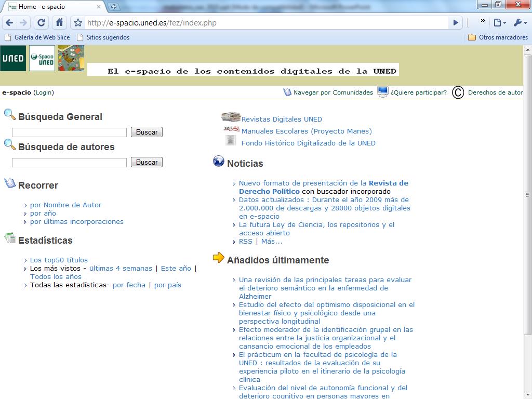Image resolution: width=532 pixels, height=399 pixels.
Task: Click the computer icon beside ¿Quiere participar?
Action: tap(383, 92)
